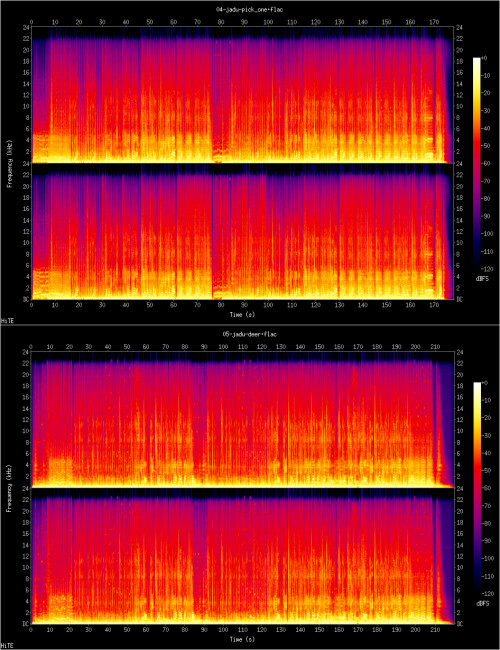Screen dimensions: 500x650
Task: Click the 210 tick on deer upper time axis
Action: pos(434,346)
